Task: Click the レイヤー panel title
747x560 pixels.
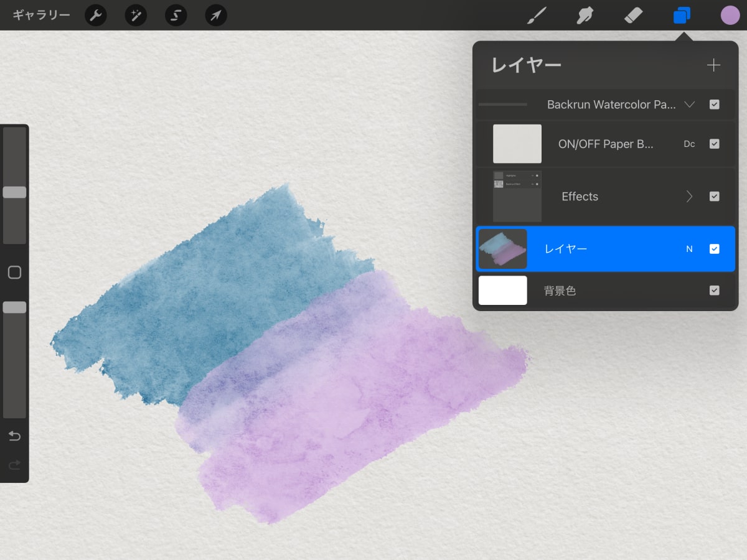Action: pos(527,65)
